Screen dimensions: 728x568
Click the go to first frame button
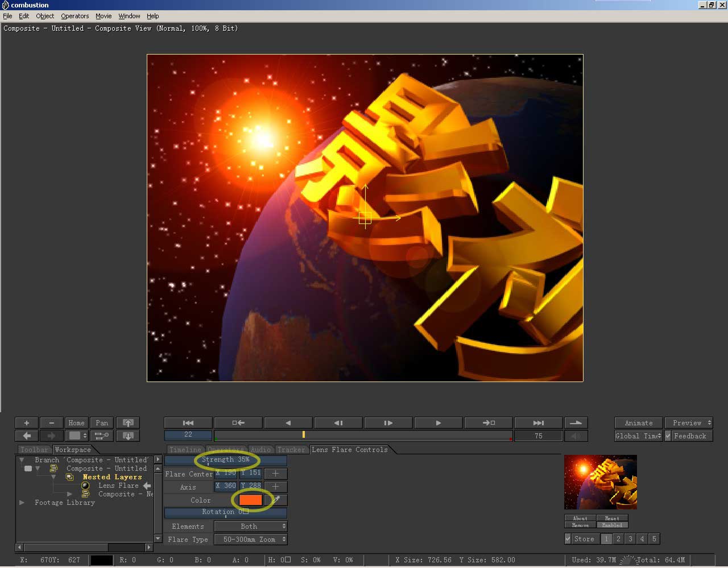188,423
